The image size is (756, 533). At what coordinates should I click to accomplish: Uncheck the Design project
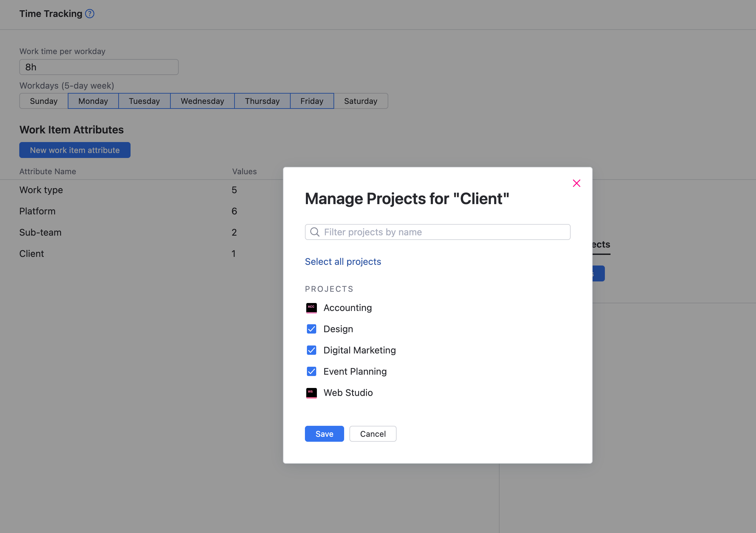tap(312, 329)
